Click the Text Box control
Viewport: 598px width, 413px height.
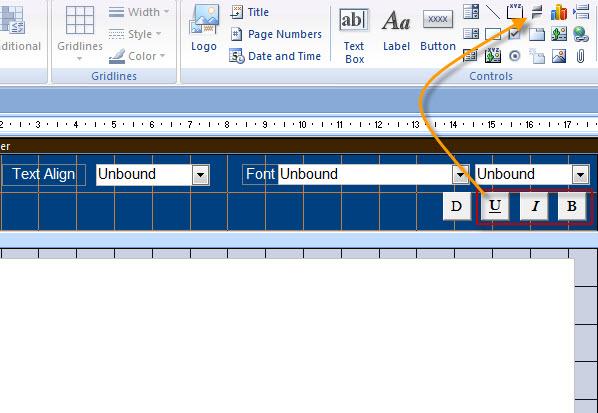pyautogui.click(x=354, y=35)
